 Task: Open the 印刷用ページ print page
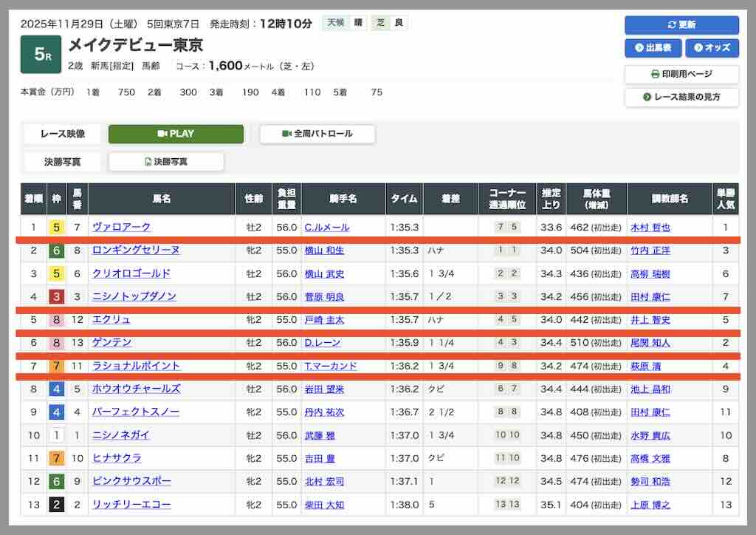[681, 74]
